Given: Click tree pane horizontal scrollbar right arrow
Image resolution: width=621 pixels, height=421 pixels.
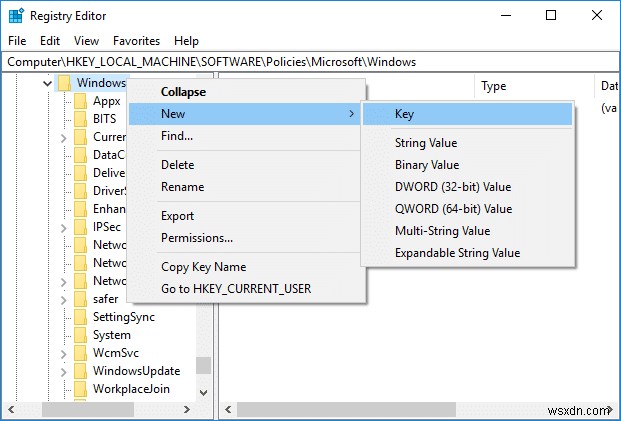Looking at the screenshot, I should pyautogui.click(x=187, y=409).
